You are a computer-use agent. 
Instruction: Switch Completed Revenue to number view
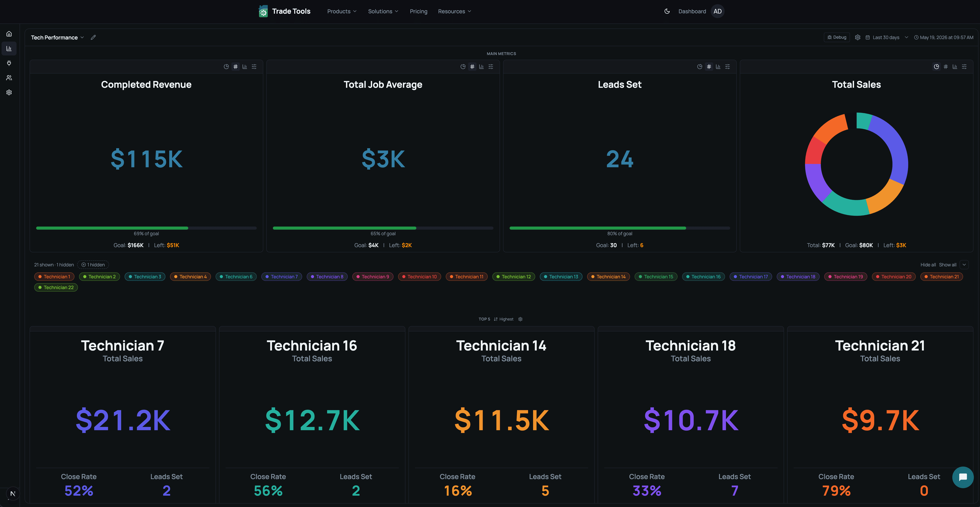click(236, 67)
